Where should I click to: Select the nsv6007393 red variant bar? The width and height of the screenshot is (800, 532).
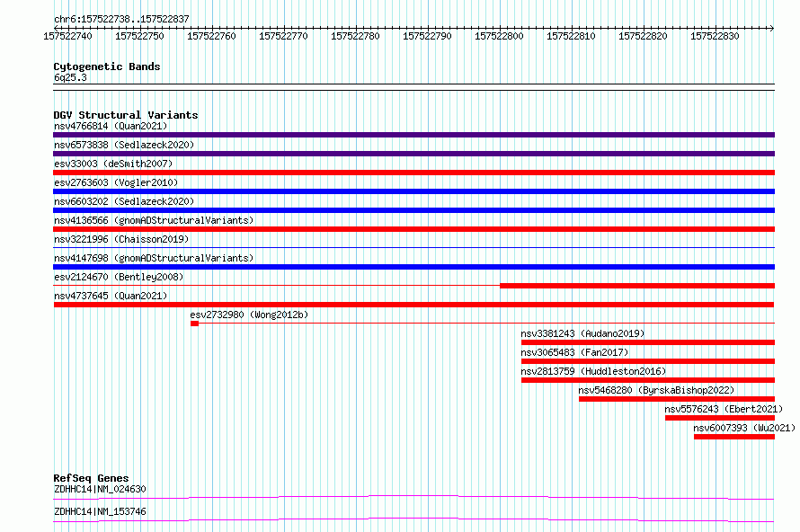(x=734, y=437)
